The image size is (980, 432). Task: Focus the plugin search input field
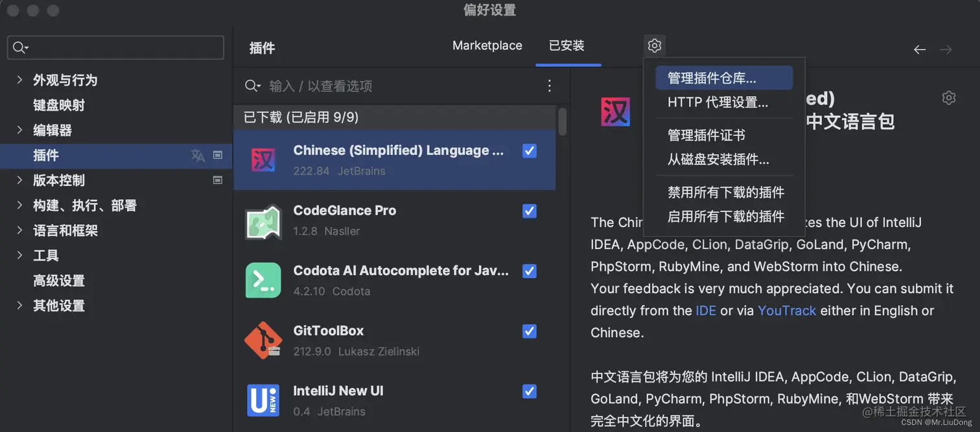tap(402, 86)
